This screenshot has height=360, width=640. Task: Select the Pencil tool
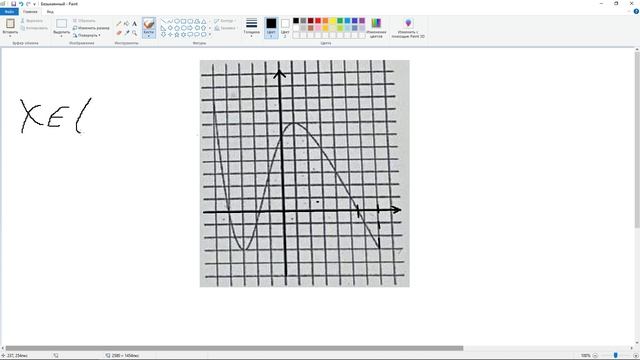(x=119, y=24)
